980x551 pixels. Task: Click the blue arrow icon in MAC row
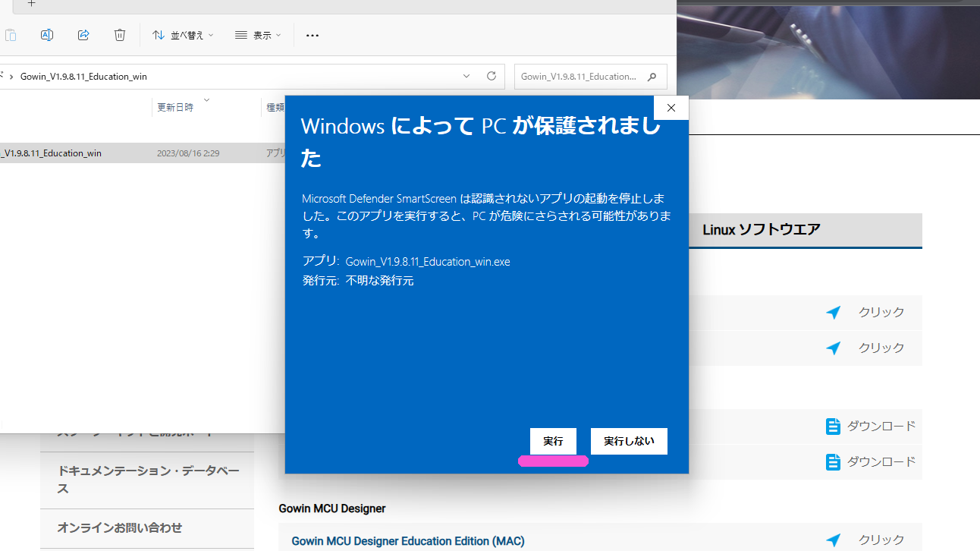[834, 540]
